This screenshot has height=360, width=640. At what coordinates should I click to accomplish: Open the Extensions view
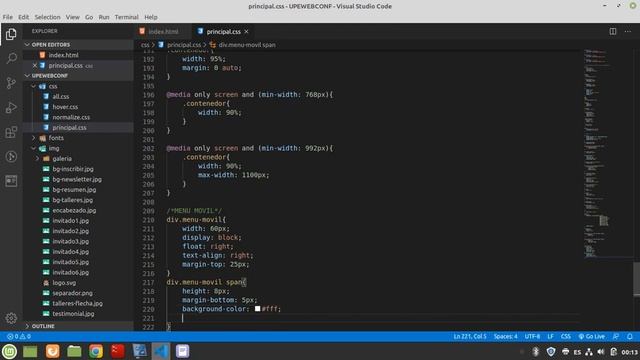[11, 132]
